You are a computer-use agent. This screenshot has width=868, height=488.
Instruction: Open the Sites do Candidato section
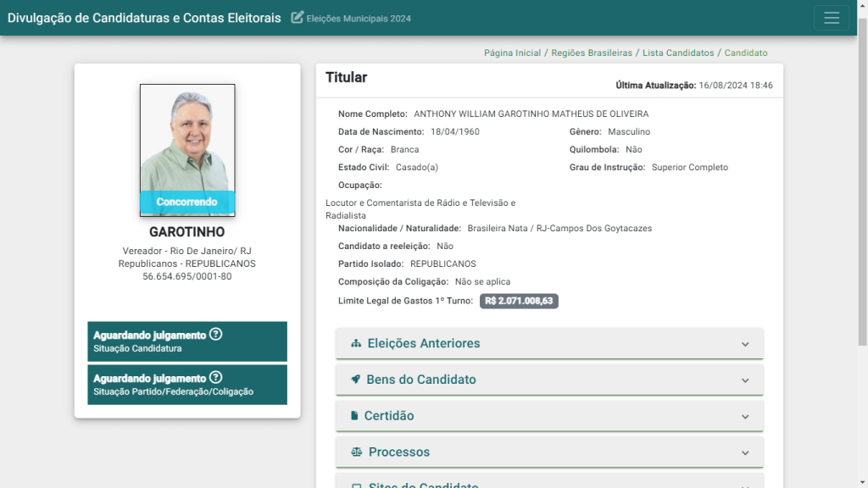coord(549,481)
